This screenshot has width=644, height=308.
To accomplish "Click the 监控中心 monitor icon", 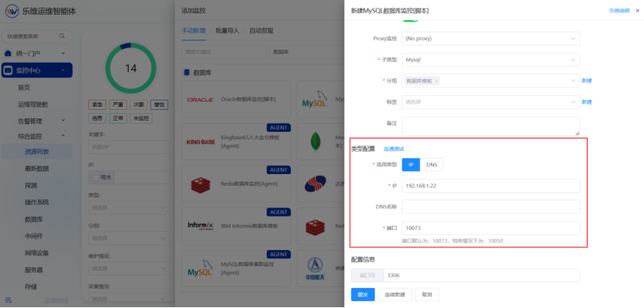I will click(8, 70).
